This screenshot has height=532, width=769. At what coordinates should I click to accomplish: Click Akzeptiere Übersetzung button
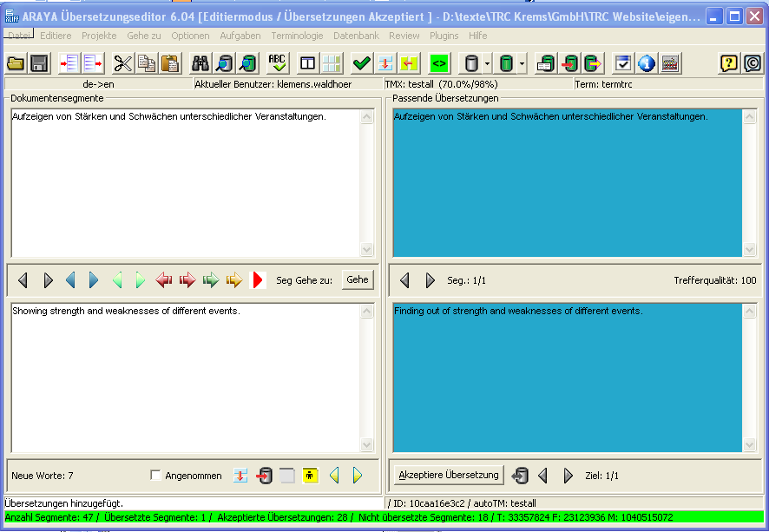point(448,475)
